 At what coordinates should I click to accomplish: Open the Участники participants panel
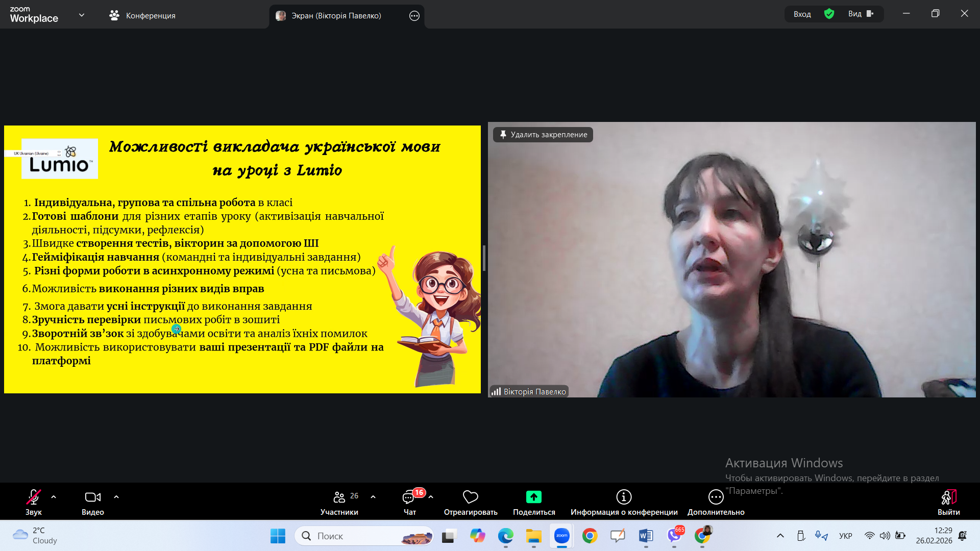pos(339,497)
